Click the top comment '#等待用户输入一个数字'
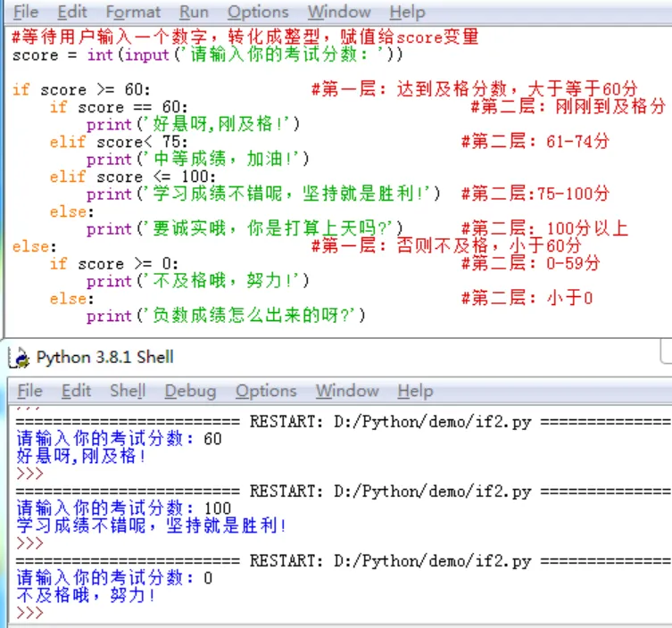672x628 pixels. [x=245, y=37]
